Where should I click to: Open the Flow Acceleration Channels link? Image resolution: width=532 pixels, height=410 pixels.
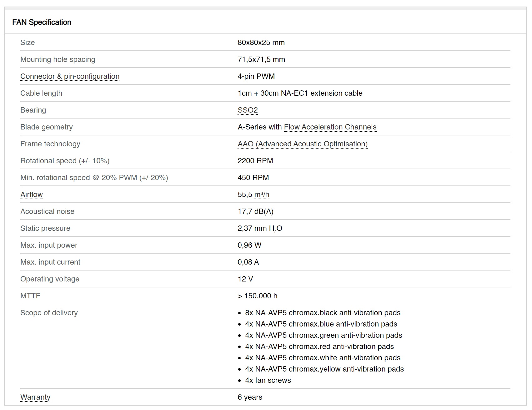pos(330,127)
